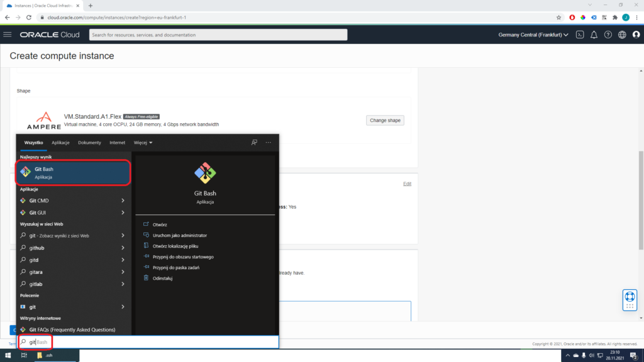
Task: Click the ORACLE Cloud logo
Action: click(50, 35)
